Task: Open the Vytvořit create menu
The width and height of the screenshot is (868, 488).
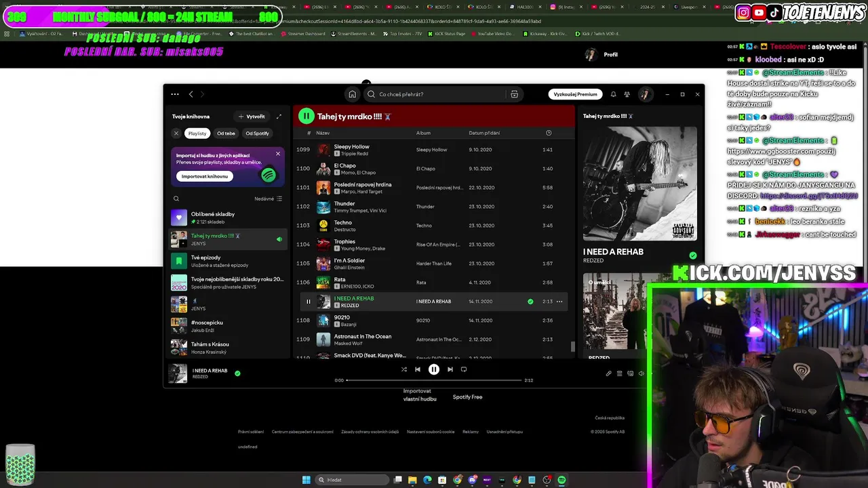Action: [252, 117]
